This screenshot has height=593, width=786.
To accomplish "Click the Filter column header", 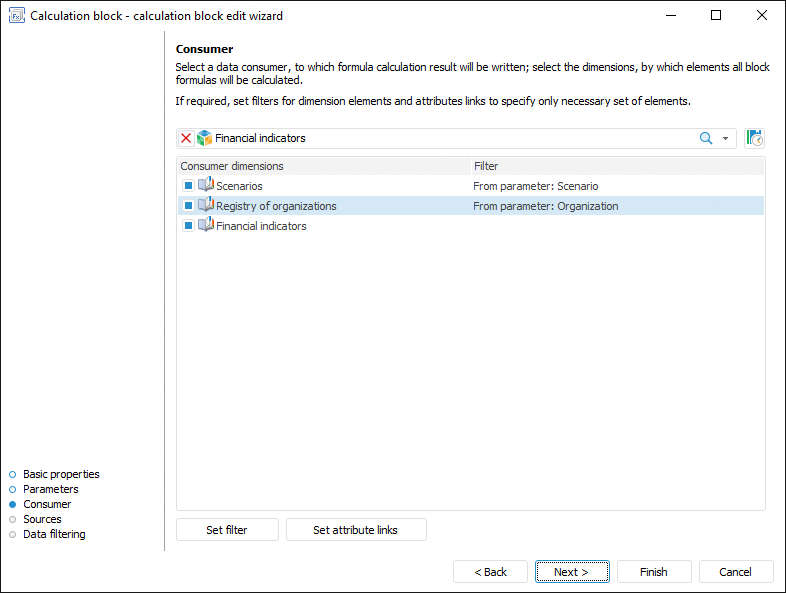I will [x=616, y=166].
